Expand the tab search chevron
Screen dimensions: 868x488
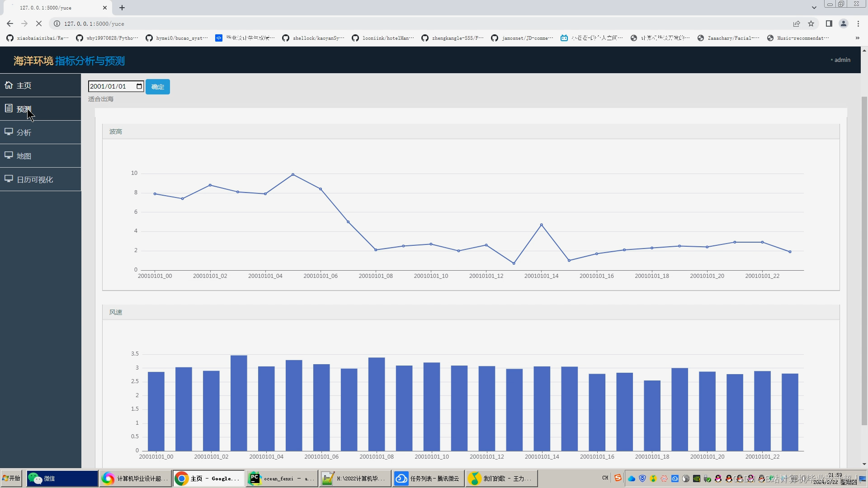click(x=814, y=8)
